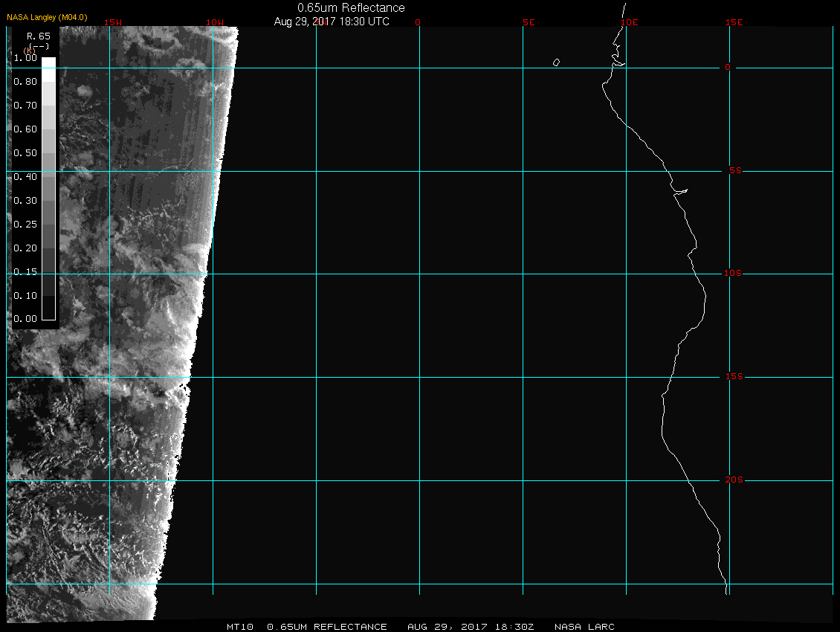The width and height of the screenshot is (840, 632).
Task: Click the "0.40" color bar value
Action: tap(25, 177)
